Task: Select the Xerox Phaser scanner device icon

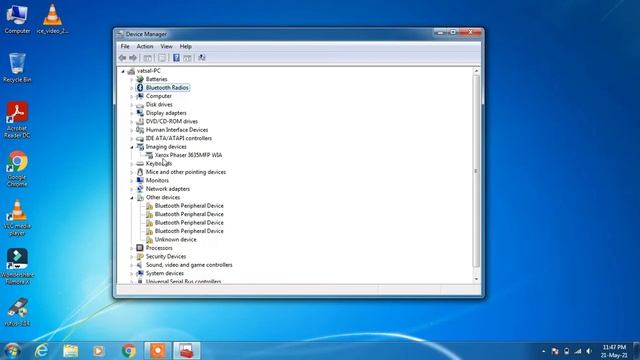Action: pyautogui.click(x=149, y=155)
